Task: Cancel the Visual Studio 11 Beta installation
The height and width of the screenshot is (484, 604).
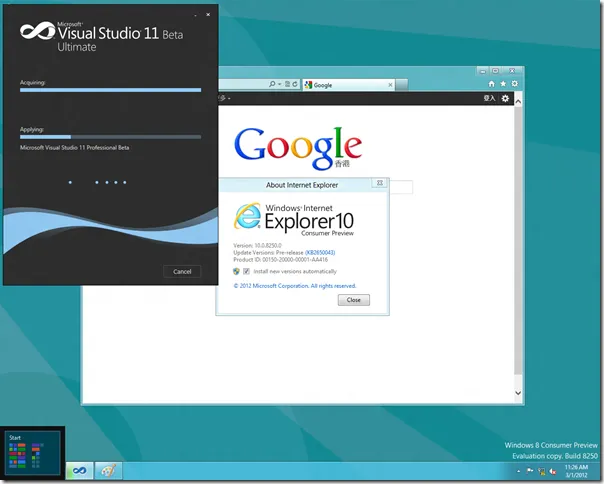Action: click(182, 271)
